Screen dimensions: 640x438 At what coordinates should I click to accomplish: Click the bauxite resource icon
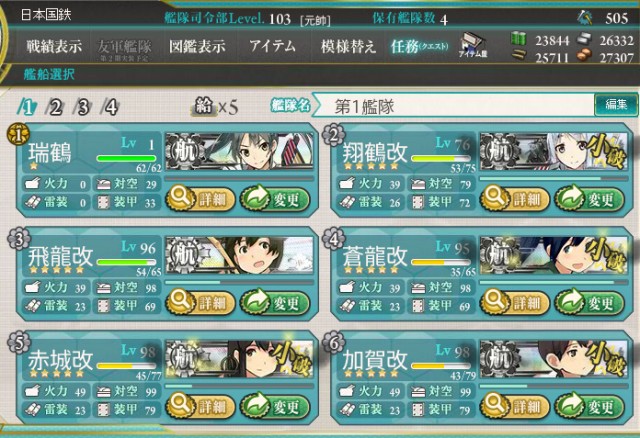tap(584, 56)
